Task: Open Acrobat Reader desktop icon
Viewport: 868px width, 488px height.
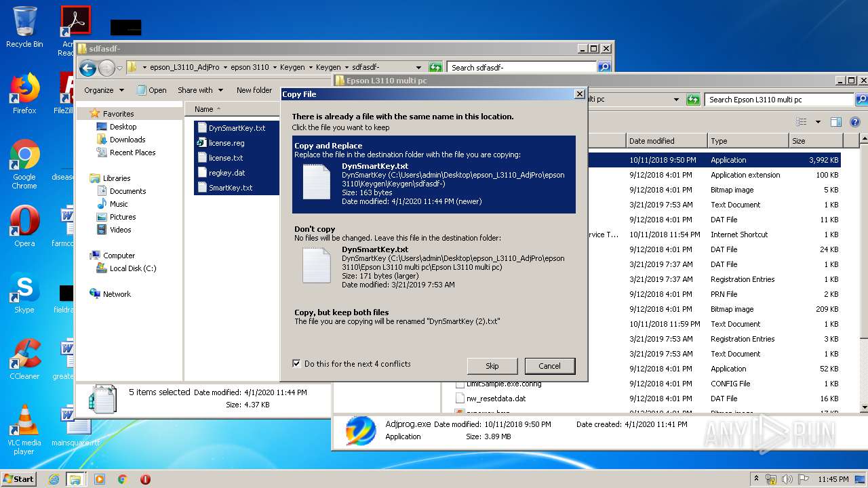Action: pyautogui.click(x=75, y=30)
